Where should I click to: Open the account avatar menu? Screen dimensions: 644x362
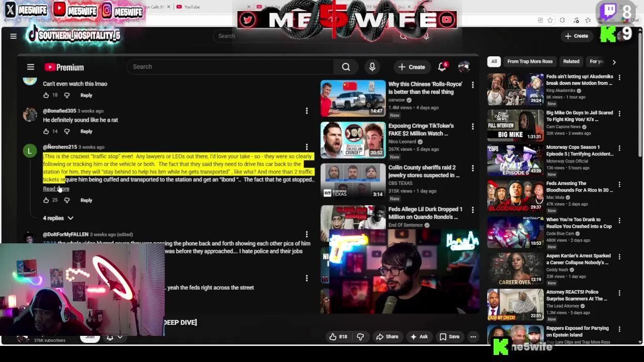click(464, 67)
